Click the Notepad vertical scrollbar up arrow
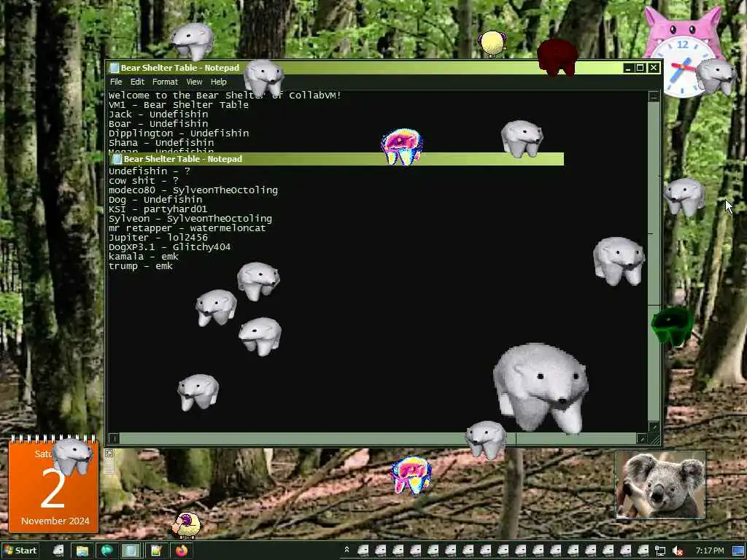Screen dimensions: 747x560 [654, 96]
